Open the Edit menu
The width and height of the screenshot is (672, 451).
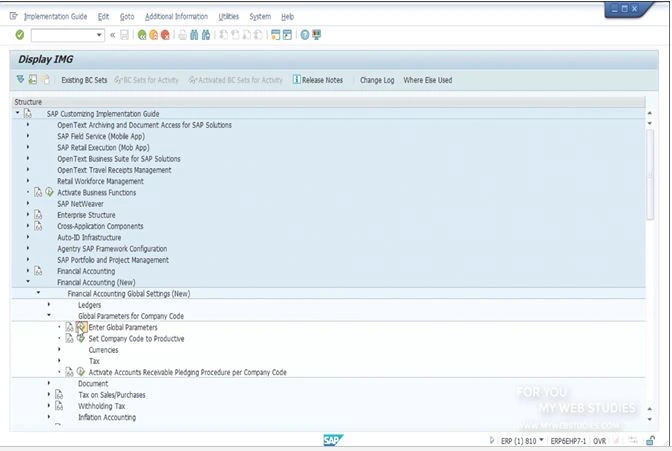(x=103, y=17)
